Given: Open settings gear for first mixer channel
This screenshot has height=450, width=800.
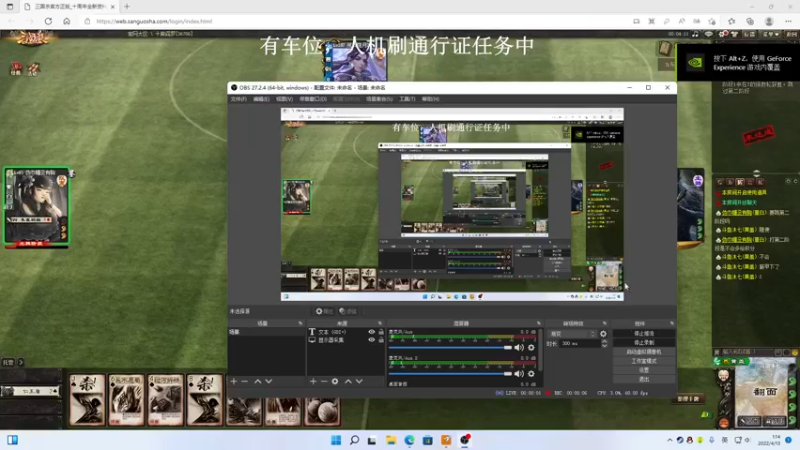Looking at the screenshot, I should (x=531, y=347).
